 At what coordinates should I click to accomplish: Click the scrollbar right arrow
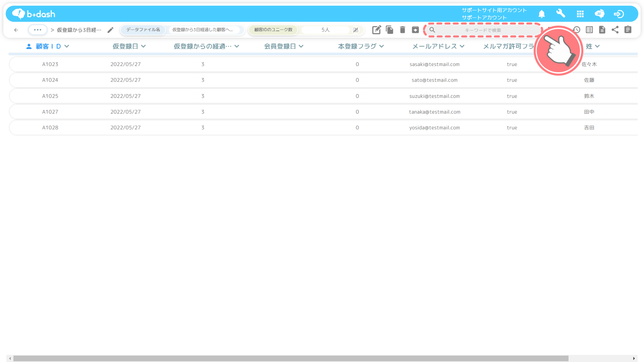(634, 358)
